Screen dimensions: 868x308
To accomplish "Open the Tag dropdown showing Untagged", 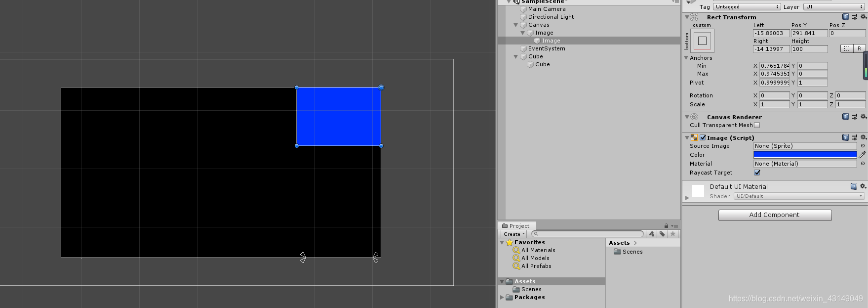I will (747, 6).
